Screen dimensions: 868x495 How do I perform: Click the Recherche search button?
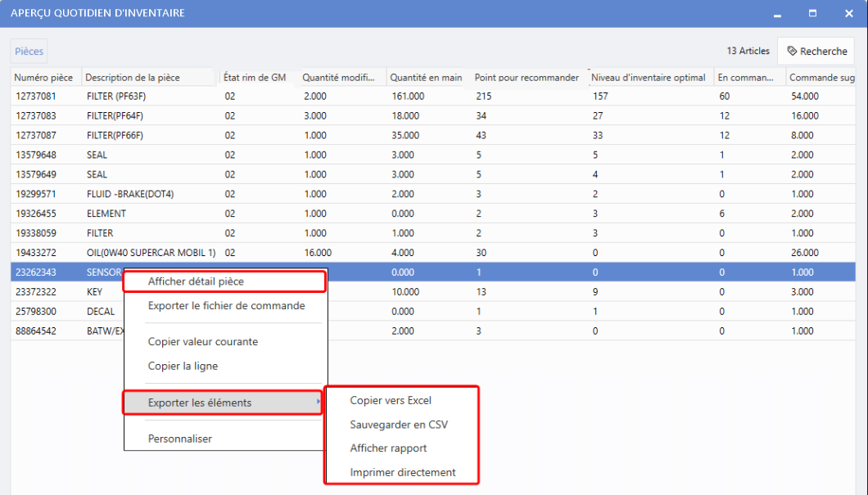816,51
